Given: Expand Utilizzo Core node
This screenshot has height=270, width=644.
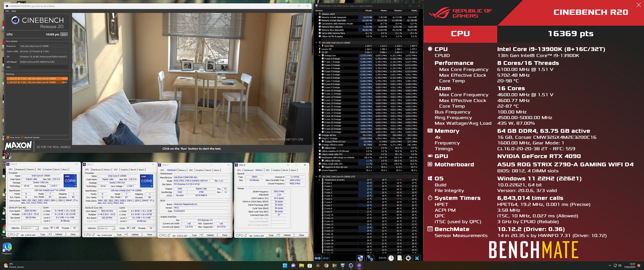Looking at the screenshot, I should point(319,148).
